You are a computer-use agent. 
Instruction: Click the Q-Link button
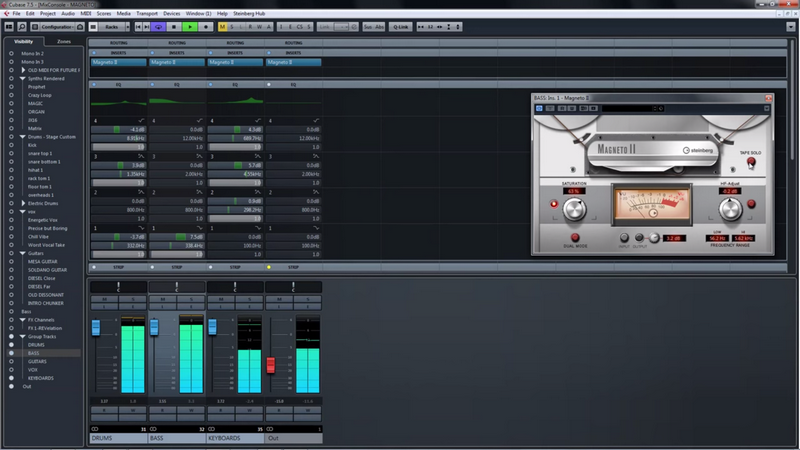point(401,27)
